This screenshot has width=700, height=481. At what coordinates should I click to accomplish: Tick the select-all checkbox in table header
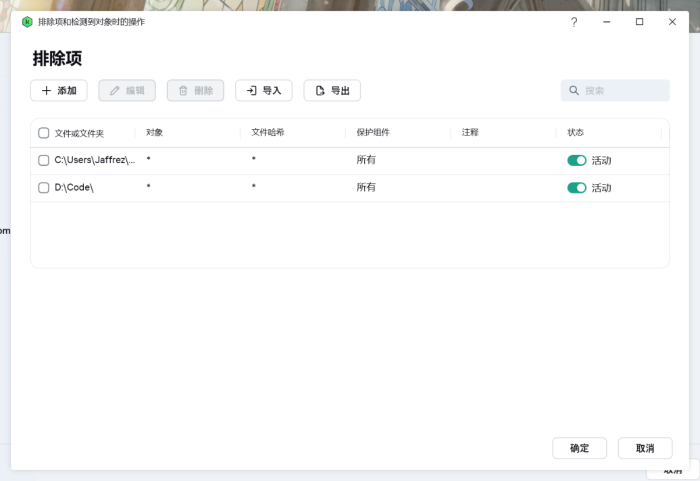click(43, 133)
